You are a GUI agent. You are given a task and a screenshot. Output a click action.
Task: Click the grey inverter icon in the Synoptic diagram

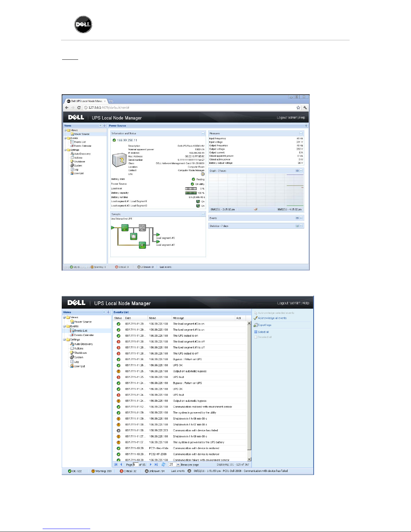[142, 228]
